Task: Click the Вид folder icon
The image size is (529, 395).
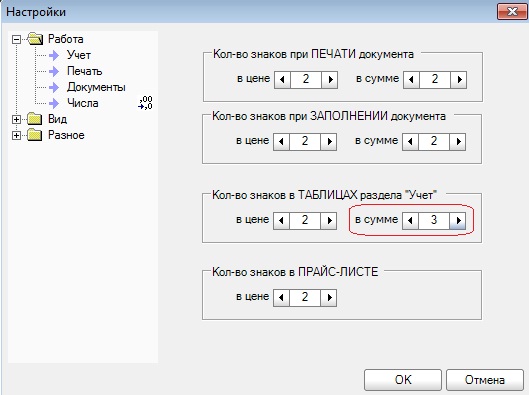Action: (34, 119)
